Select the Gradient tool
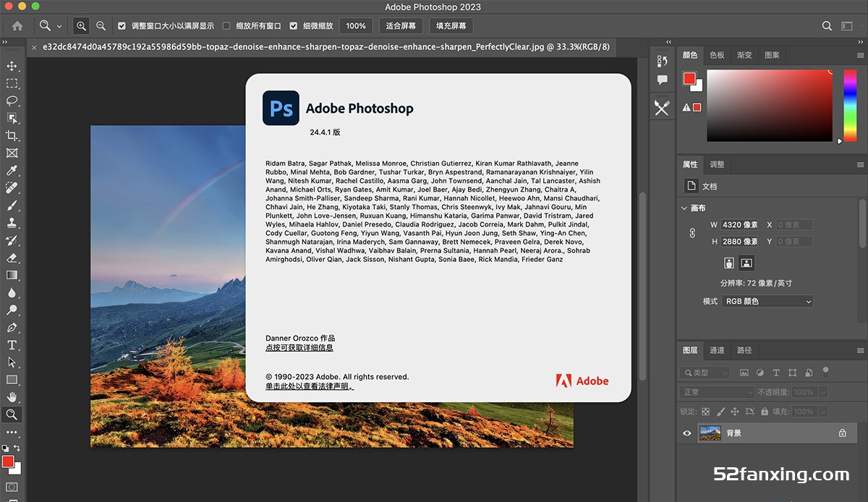 (12, 275)
